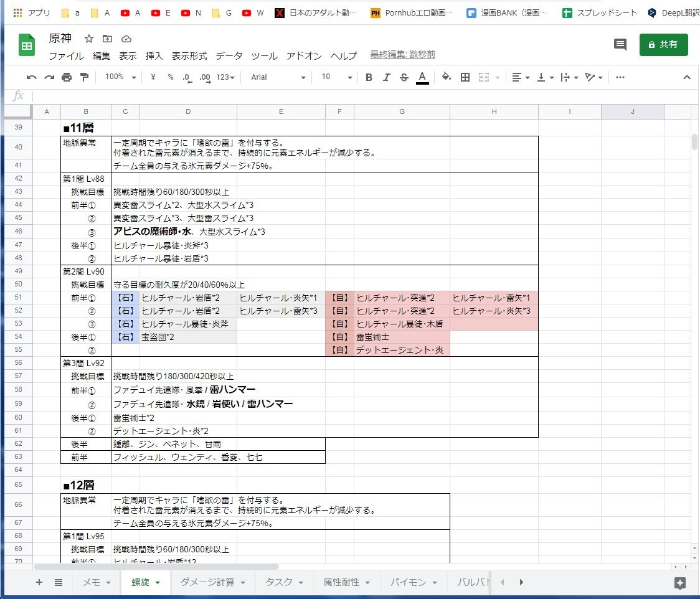Open text rotation dropdown

pyautogui.click(x=594, y=77)
